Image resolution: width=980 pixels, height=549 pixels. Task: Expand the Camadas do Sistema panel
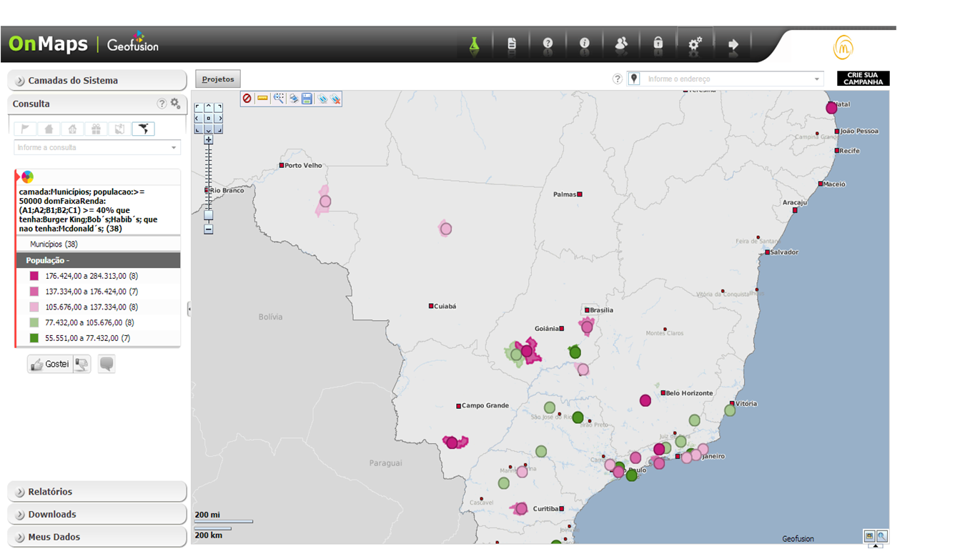(97, 81)
